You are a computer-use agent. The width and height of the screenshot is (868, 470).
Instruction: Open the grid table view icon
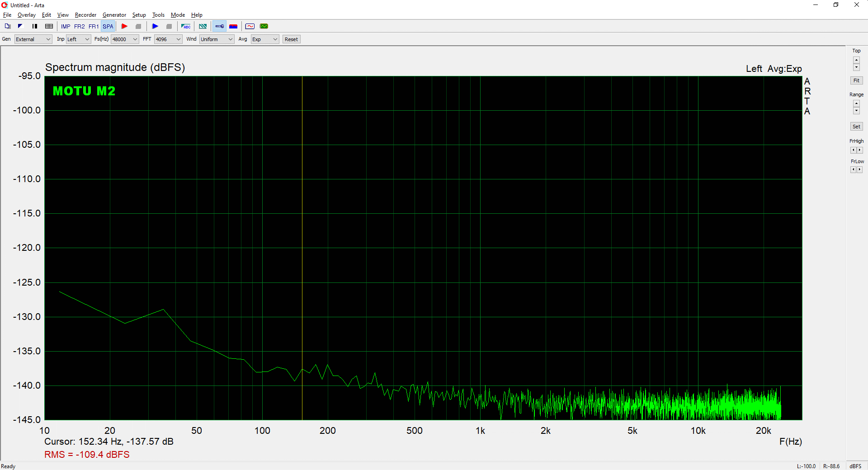point(49,26)
